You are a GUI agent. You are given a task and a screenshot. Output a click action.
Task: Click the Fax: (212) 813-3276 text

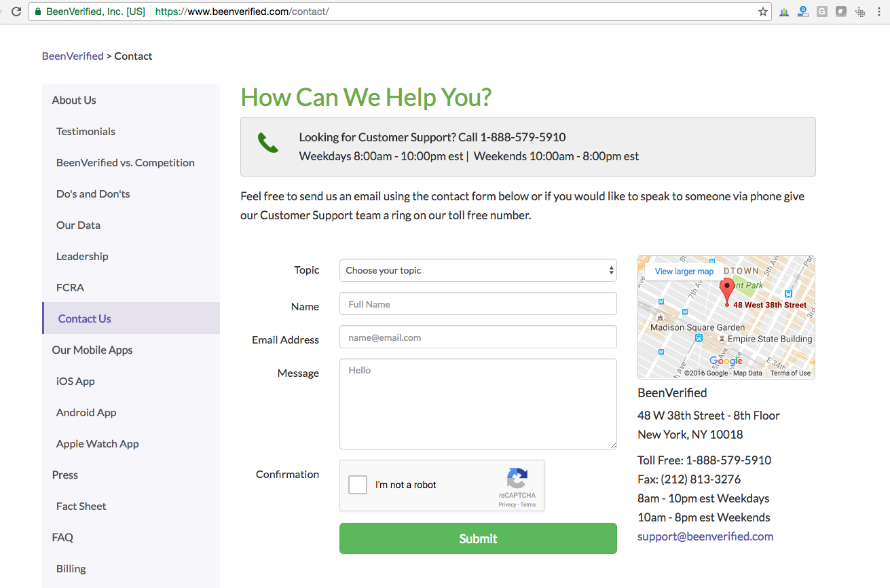click(689, 479)
